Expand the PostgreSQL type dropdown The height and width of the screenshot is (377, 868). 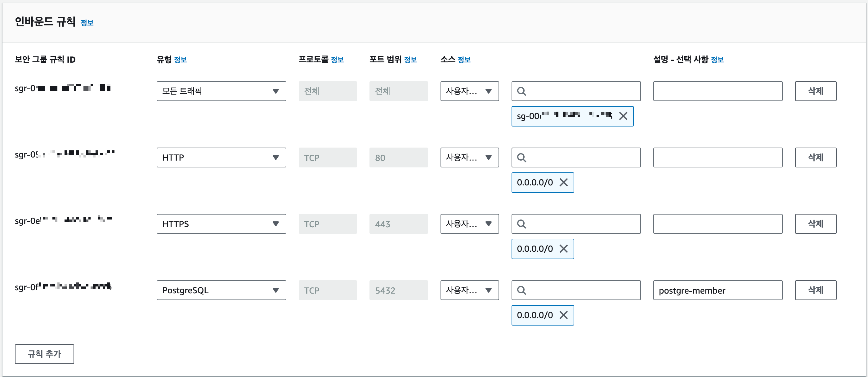[x=221, y=290]
